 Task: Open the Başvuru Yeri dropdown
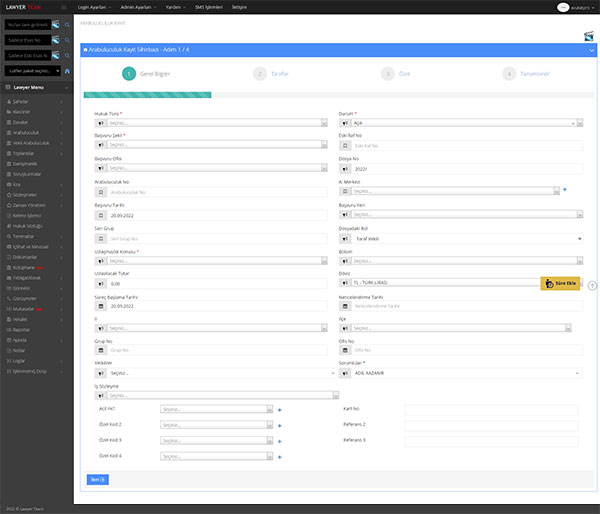467,215
